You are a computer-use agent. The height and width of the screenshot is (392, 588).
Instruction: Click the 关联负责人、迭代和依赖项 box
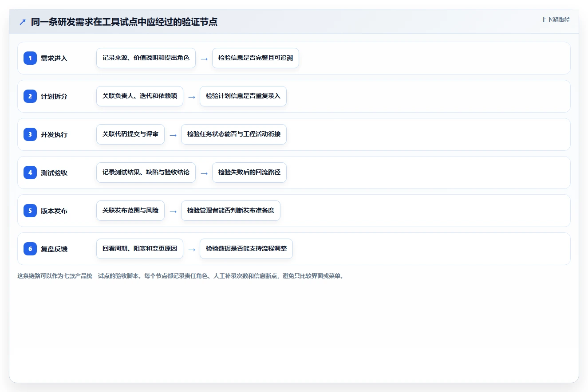[140, 96]
